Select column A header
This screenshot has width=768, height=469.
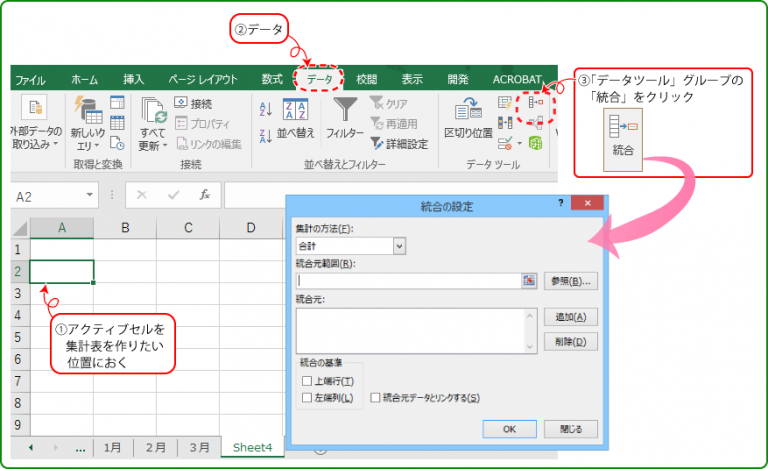(x=62, y=228)
